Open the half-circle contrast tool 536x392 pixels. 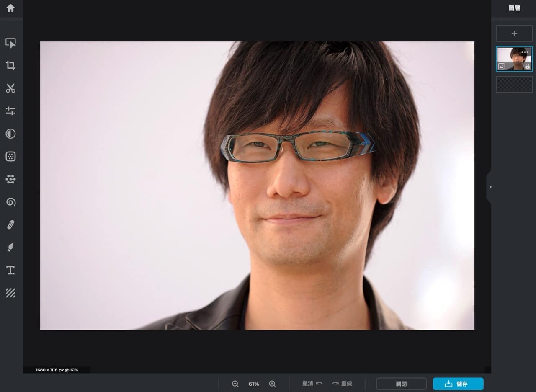(x=10, y=134)
